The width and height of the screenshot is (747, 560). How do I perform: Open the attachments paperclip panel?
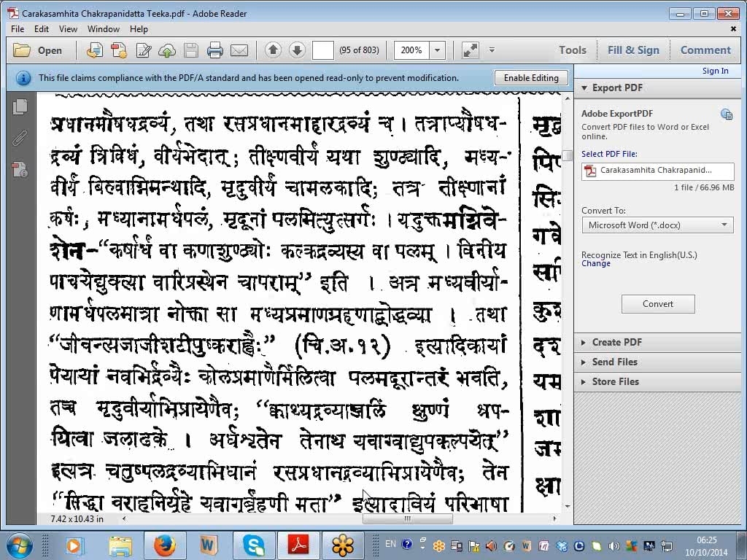(20, 138)
